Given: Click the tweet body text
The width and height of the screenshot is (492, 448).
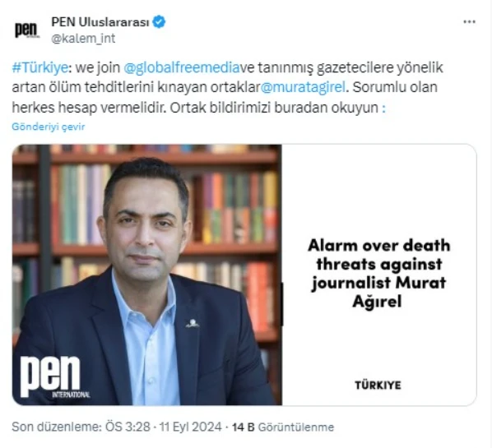Looking at the screenshot, I should tap(227, 87).
